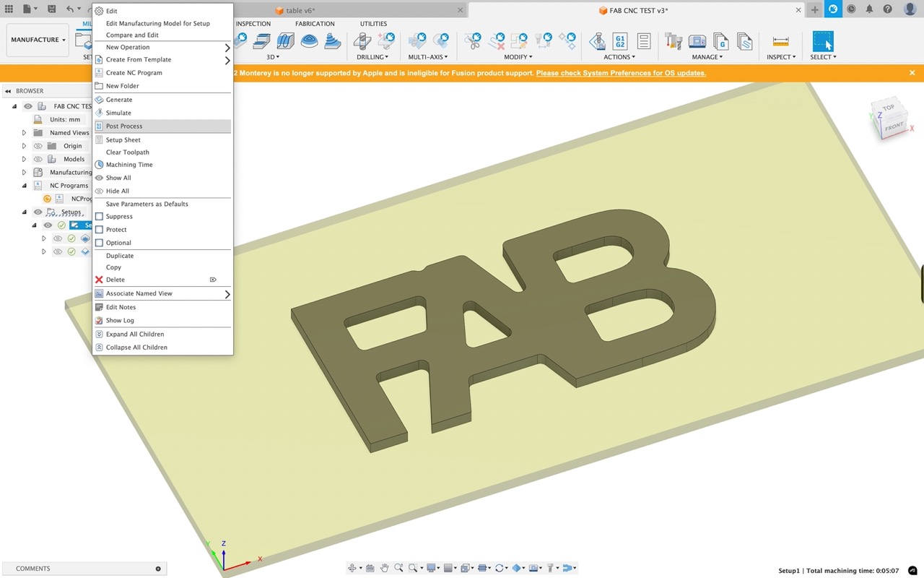The height and width of the screenshot is (578, 924).
Task: Click the 3D Pocket Clearing icon
Action: pos(262,40)
